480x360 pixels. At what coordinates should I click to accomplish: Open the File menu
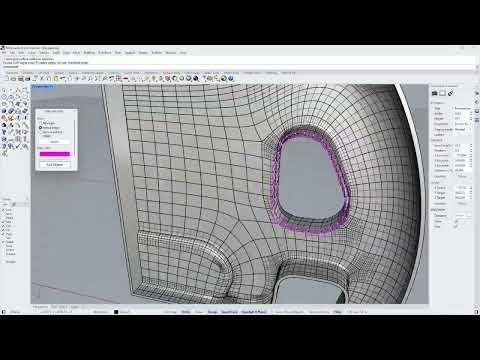coord(4,53)
